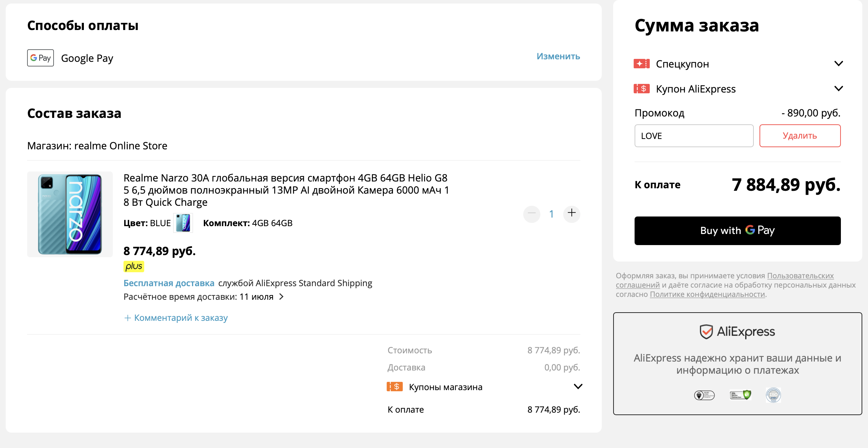Click the yellow plus badge under price
Viewport: 868px width, 448px height.
134,266
